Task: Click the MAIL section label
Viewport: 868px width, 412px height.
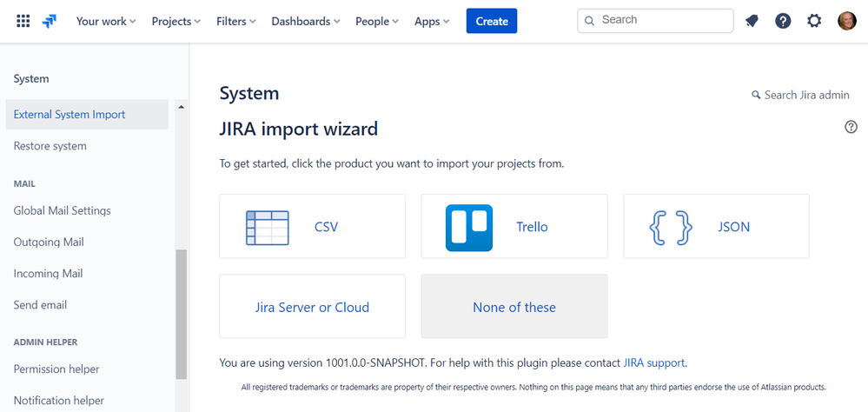Action: pyautogui.click(x=24, y=183)
